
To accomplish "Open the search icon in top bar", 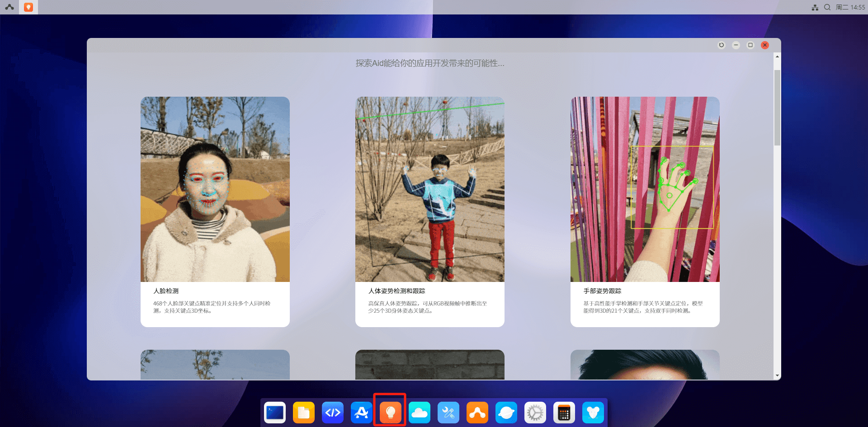I will click(827, 7).
